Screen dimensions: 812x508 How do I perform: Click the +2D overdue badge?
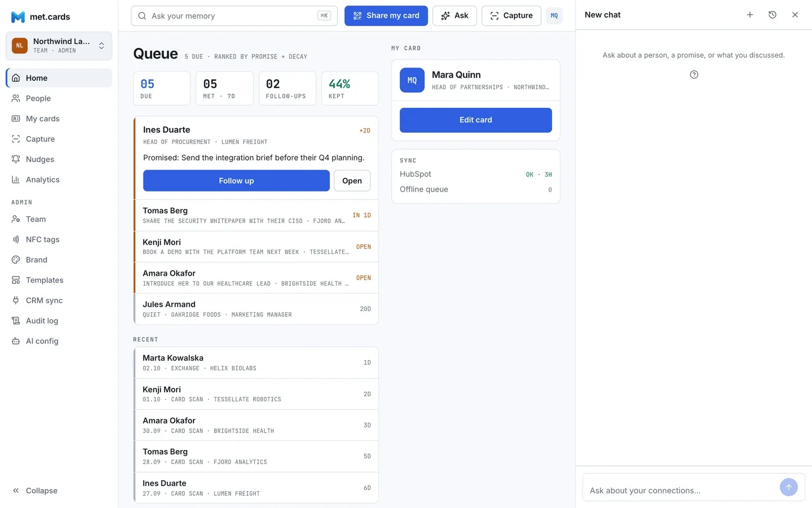pyautogui.click(x=365, y=131)
